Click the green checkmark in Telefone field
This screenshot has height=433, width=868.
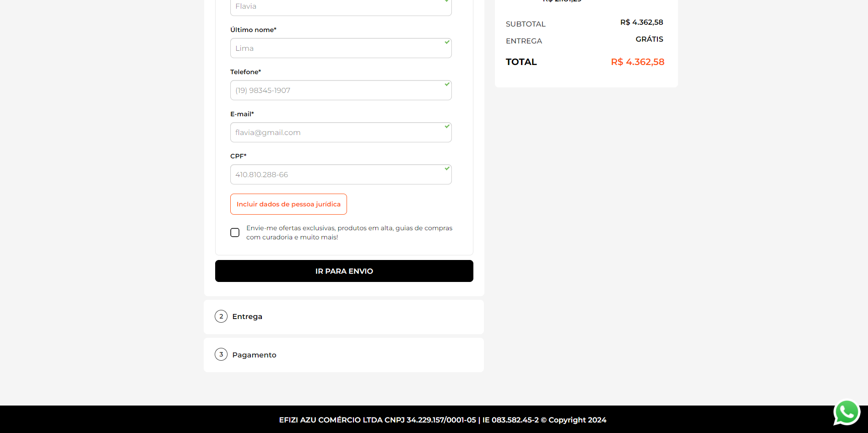pos(447,84)
